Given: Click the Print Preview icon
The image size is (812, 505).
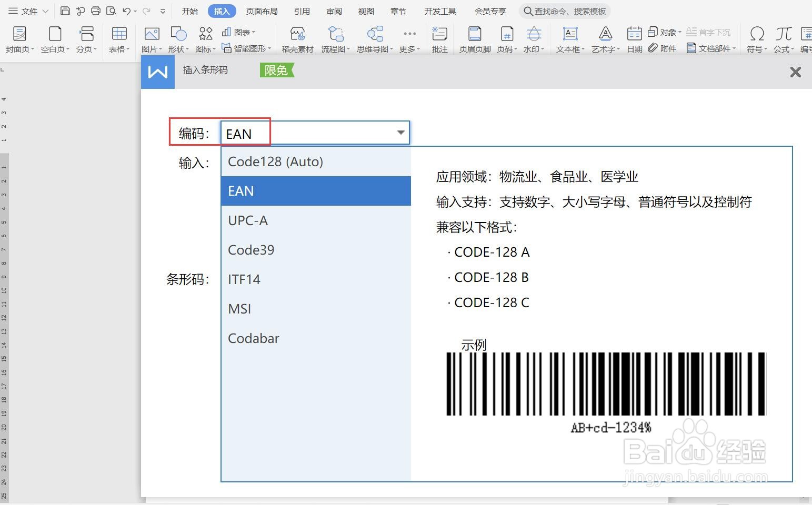Looking at the screenshot, I should pos(111,11).
